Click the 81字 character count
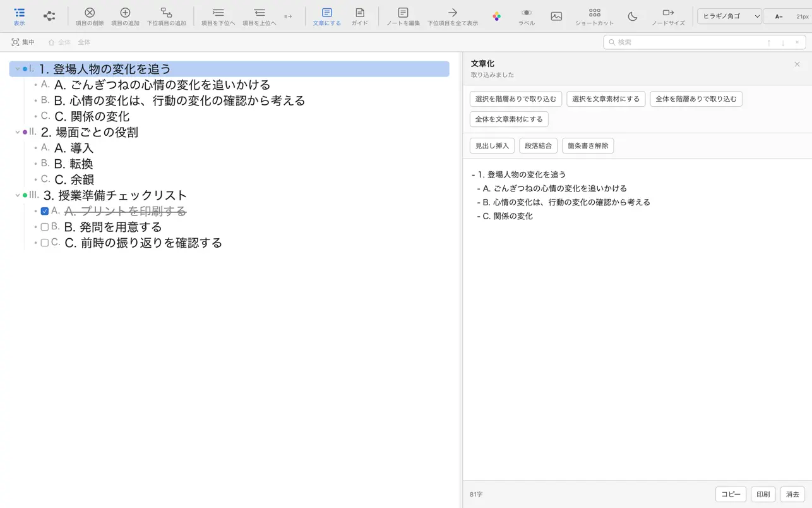812x508 pixels. (476, 495)
